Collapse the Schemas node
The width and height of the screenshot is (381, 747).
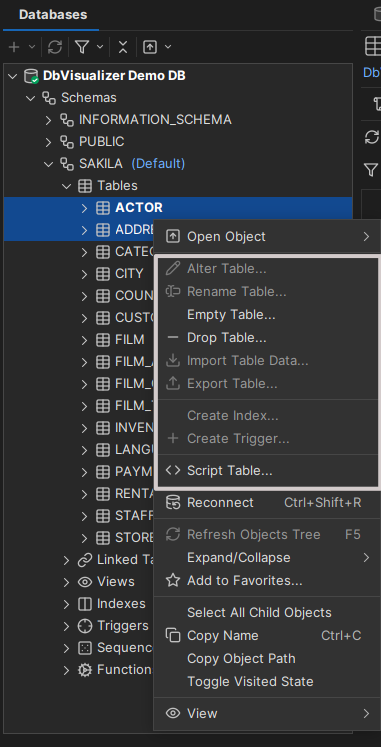tap(31, 98)
